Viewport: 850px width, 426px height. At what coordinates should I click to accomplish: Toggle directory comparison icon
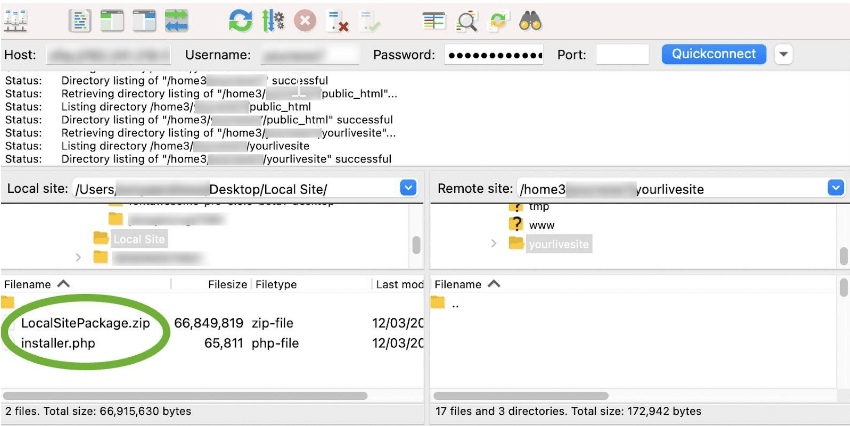coord(466,21)
